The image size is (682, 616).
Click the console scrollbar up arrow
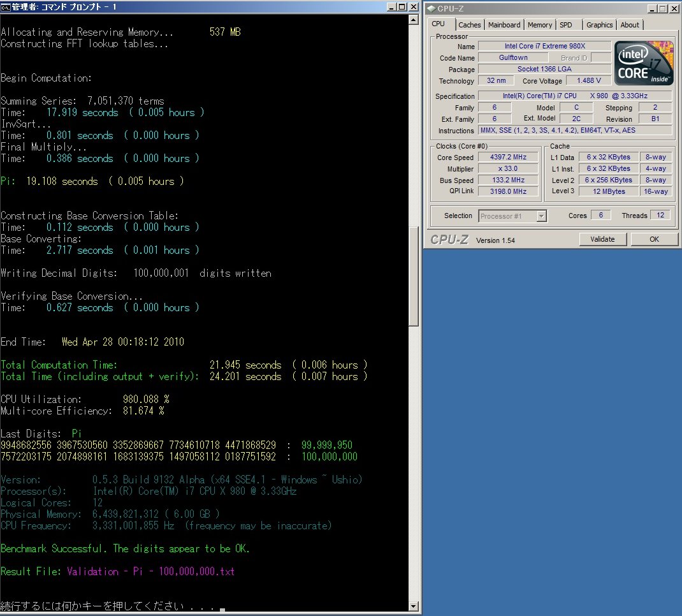[x=413, y=20]
